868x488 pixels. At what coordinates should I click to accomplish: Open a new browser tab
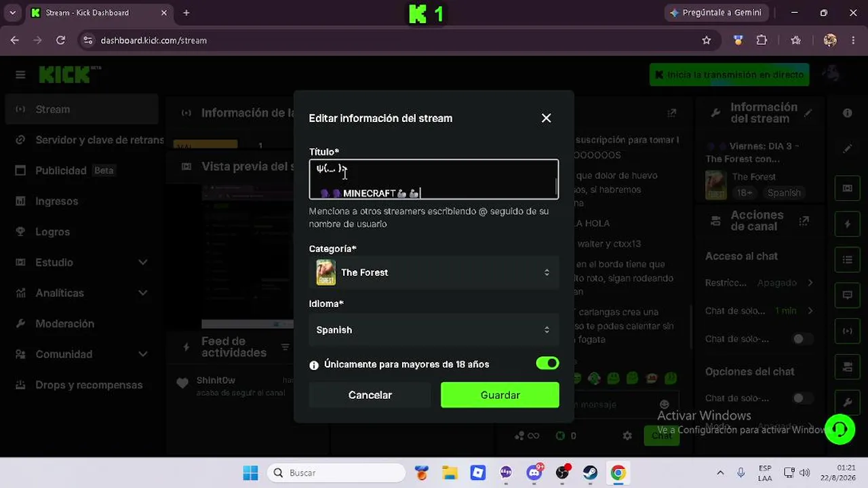[x=186, y=13]
